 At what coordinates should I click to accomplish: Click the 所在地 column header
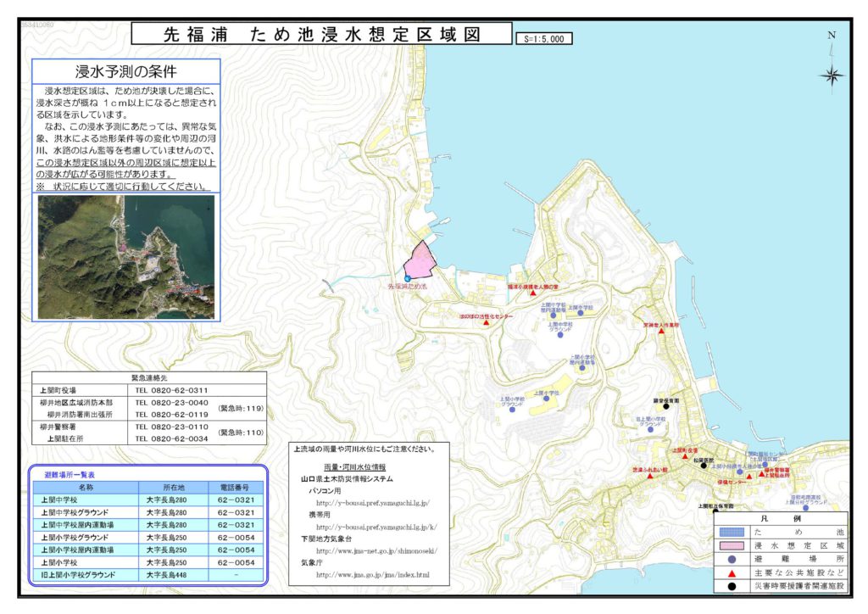pyautogui.click(x=174, y=487)
